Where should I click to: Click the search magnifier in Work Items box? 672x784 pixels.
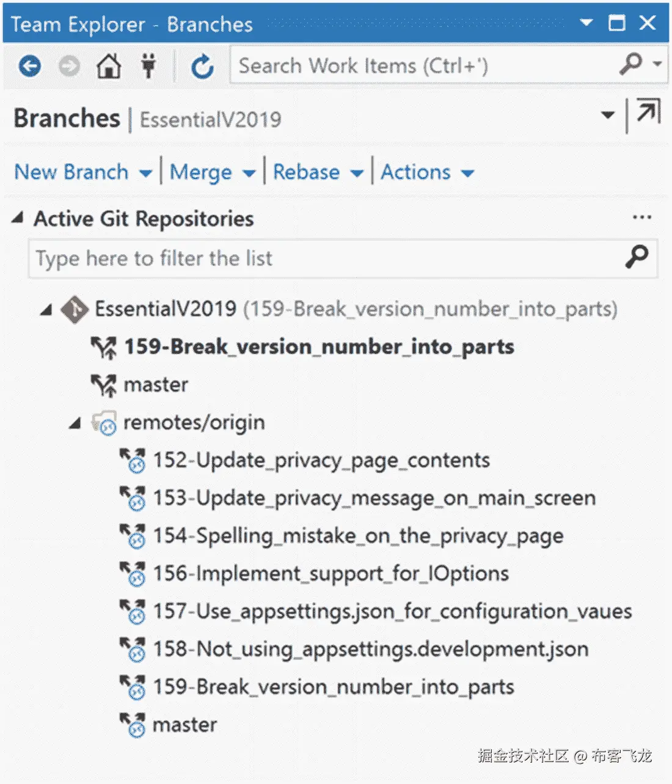(630, 64)
